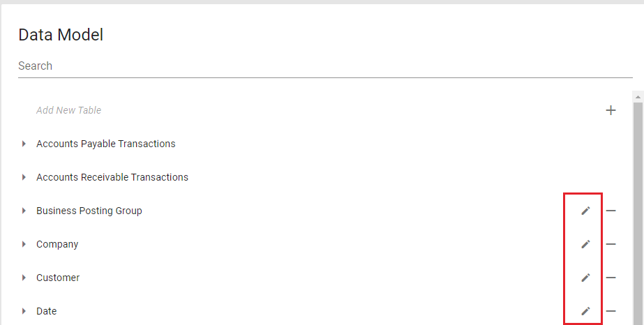The width and height of the screenshot is (644, 325).
Task: Expand the Company table node
Action: 24,244
